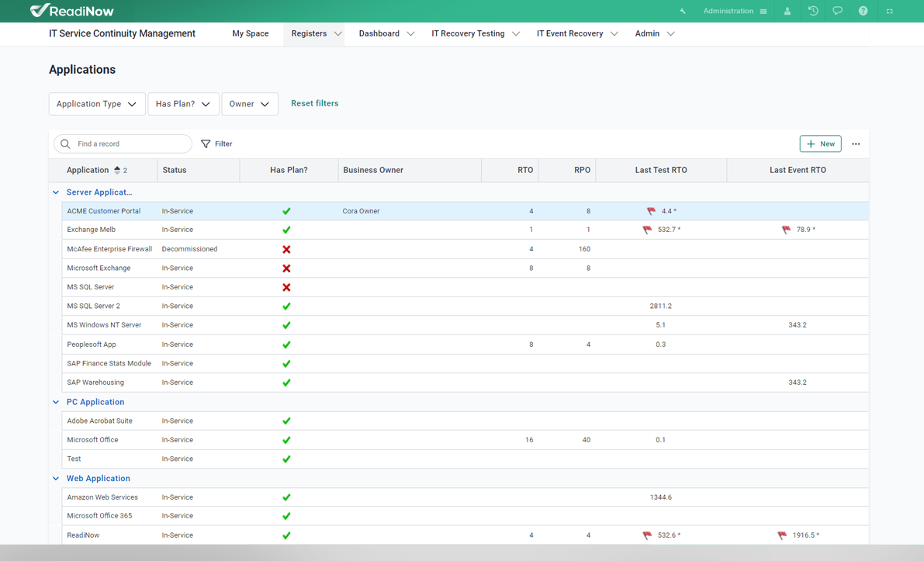The image size is (924, 561).
Task: Select the SAP Finance Stats Module name
Action: [x=109, y=364]
